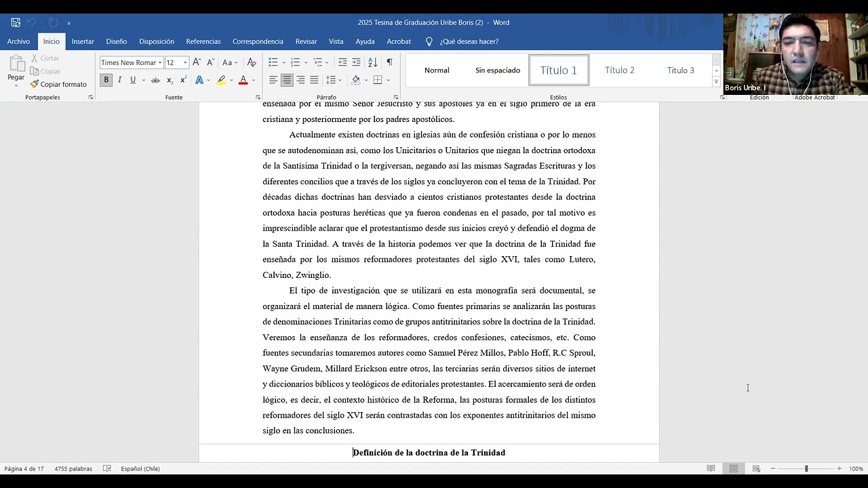The height and width of the screenshot is (488, 868).
Task: Open Portapapeles pane launcher
Action: [x=91, y=98]
